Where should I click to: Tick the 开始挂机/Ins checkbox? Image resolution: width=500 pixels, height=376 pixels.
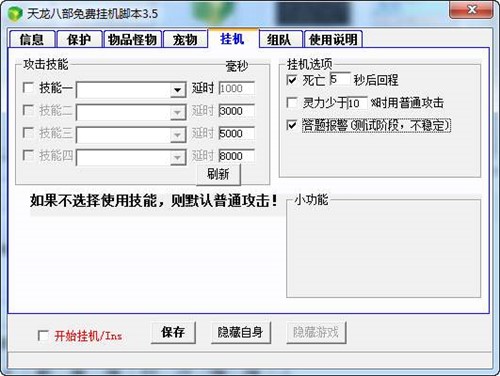coord(43,335)
